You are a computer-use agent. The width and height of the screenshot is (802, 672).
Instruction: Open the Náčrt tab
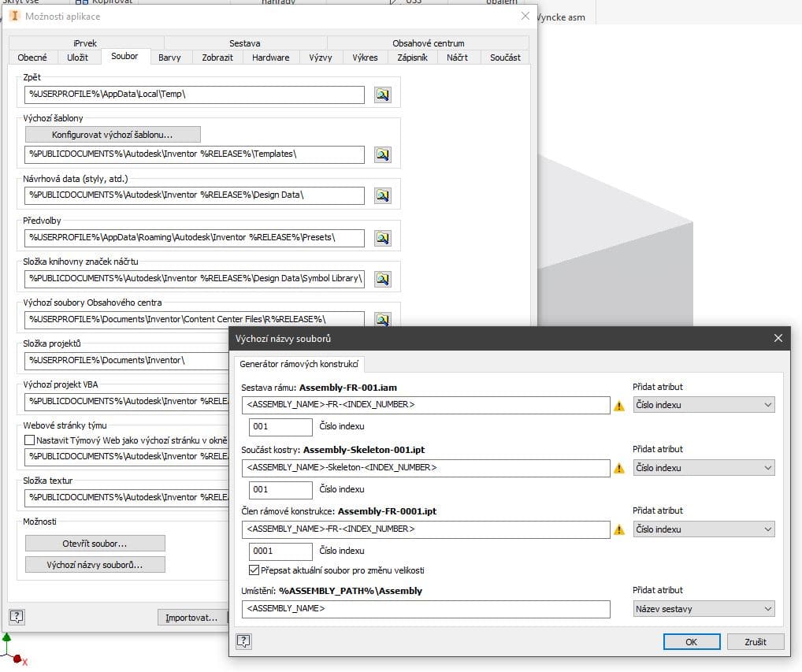click(x=457, y=58)
